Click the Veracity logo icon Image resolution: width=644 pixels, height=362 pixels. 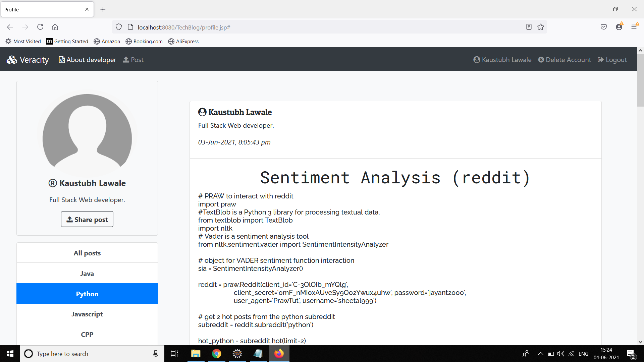click(12, 59)
